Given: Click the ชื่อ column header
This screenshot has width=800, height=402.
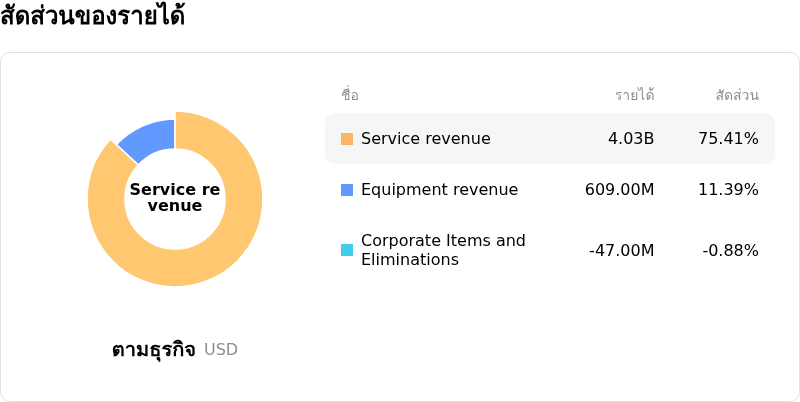Looking at the screenshot, I should (350, 96).
